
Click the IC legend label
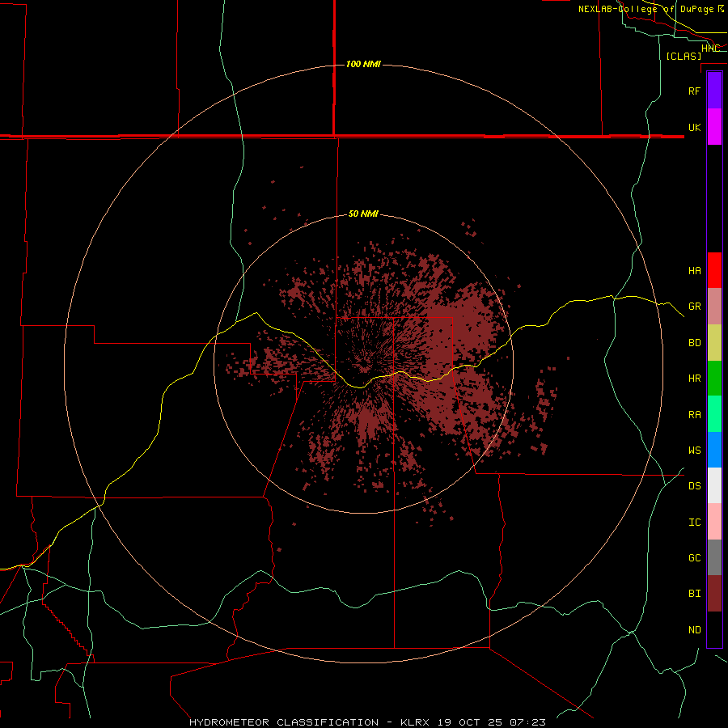tap(695, 523)
